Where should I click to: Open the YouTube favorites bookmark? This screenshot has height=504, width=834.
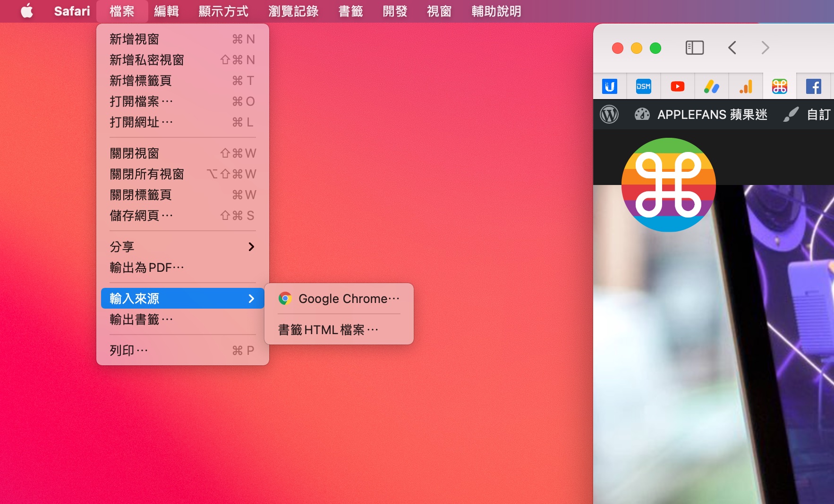pyautogui.click(x=678, y=86)
